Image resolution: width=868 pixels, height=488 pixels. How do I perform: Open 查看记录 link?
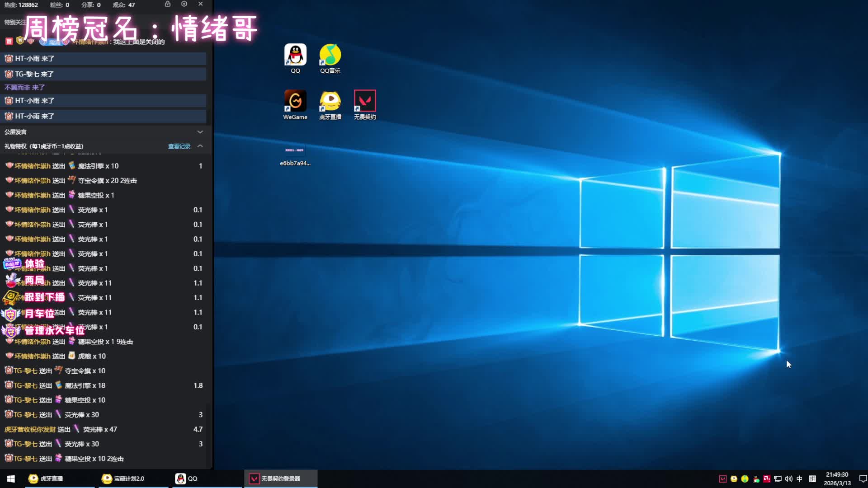[179, 146]
